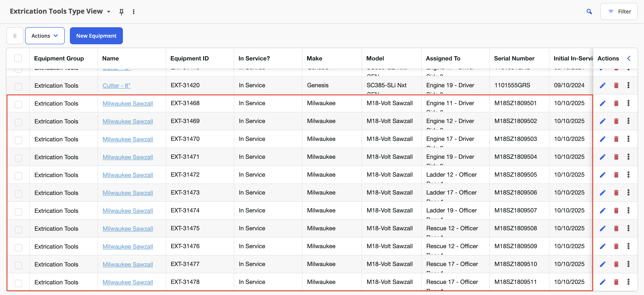Open more options for the EXT-31476 row
Viewport: 644px width, 295px height.
[x=628, y=246]
